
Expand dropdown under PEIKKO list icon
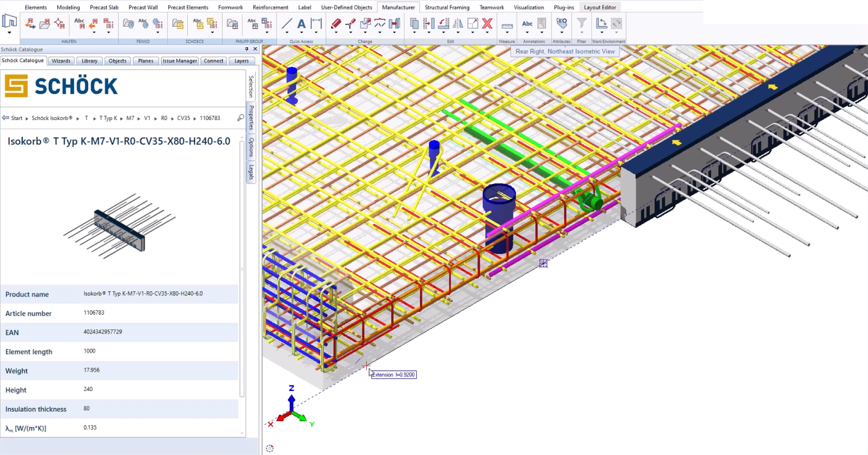pyautogui.click(x=158, y=33)
